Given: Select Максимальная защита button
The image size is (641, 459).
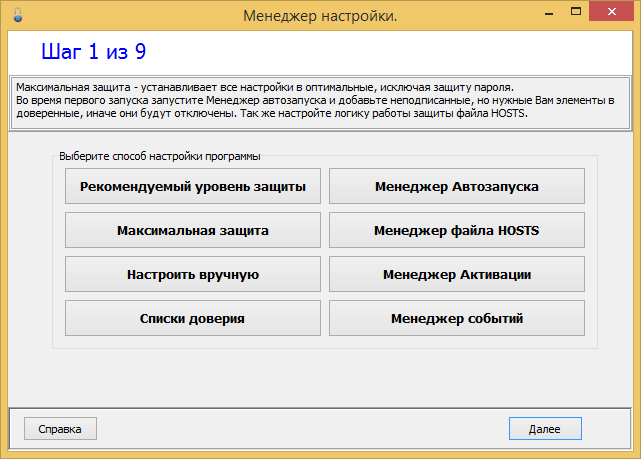Looking at the screenshot, I should (193, 230).
